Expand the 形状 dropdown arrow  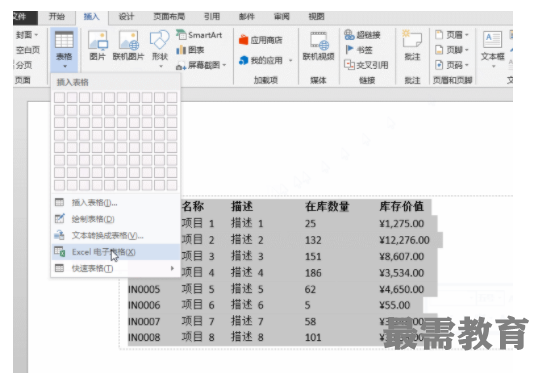[161, 66]
